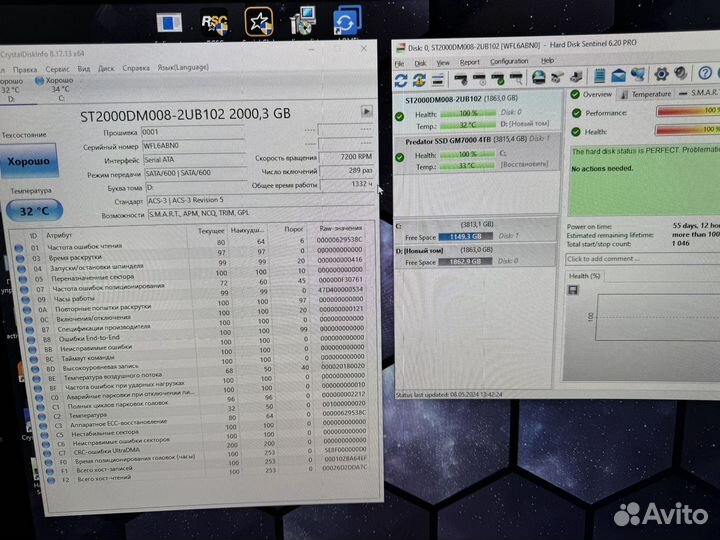Click the refresh-with-warning icon in Hard Disk Sentinel
The height and width of the screenshot is (540, 720).
click(x=419, y=80)
